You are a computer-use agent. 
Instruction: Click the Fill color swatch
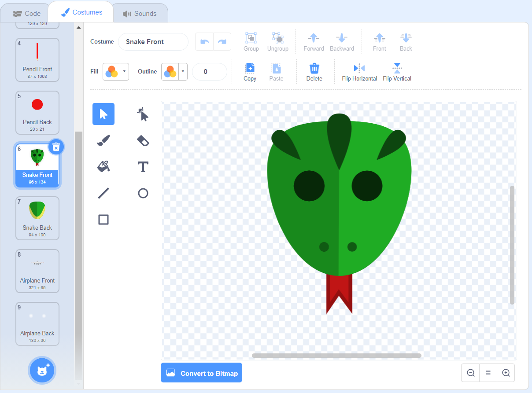coord(112,71)
